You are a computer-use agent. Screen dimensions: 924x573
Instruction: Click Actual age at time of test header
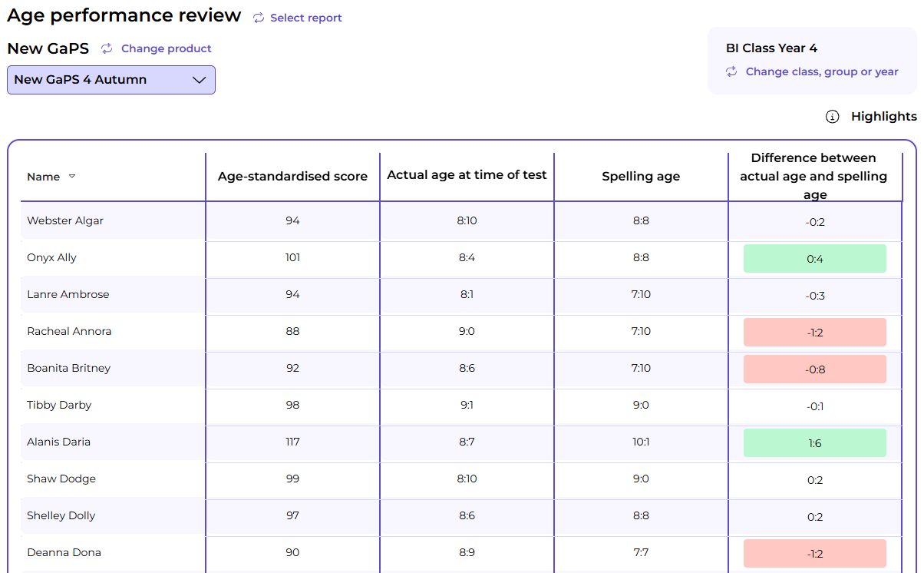(x=467, y=175)
